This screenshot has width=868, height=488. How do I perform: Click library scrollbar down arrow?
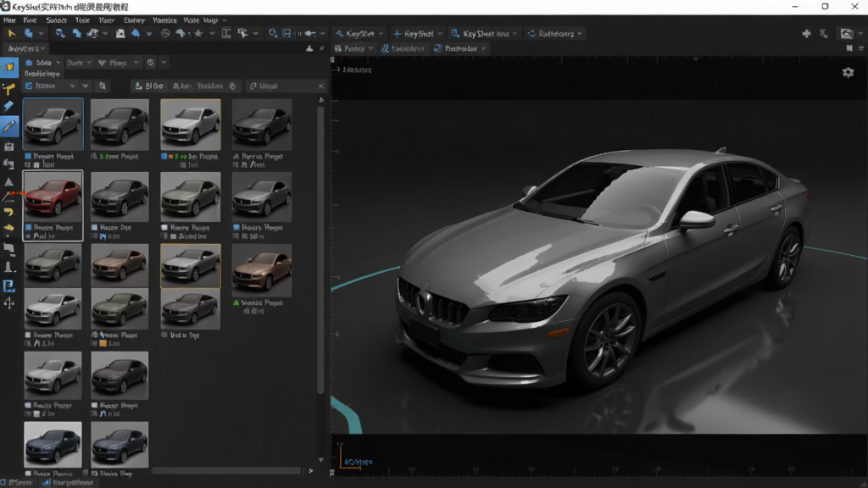[321, 460]
